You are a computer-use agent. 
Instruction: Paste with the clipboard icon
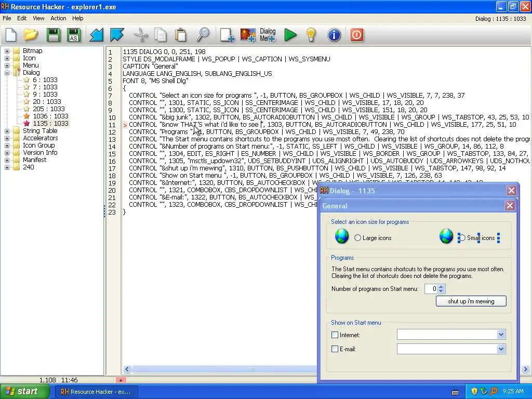[181, 35]
